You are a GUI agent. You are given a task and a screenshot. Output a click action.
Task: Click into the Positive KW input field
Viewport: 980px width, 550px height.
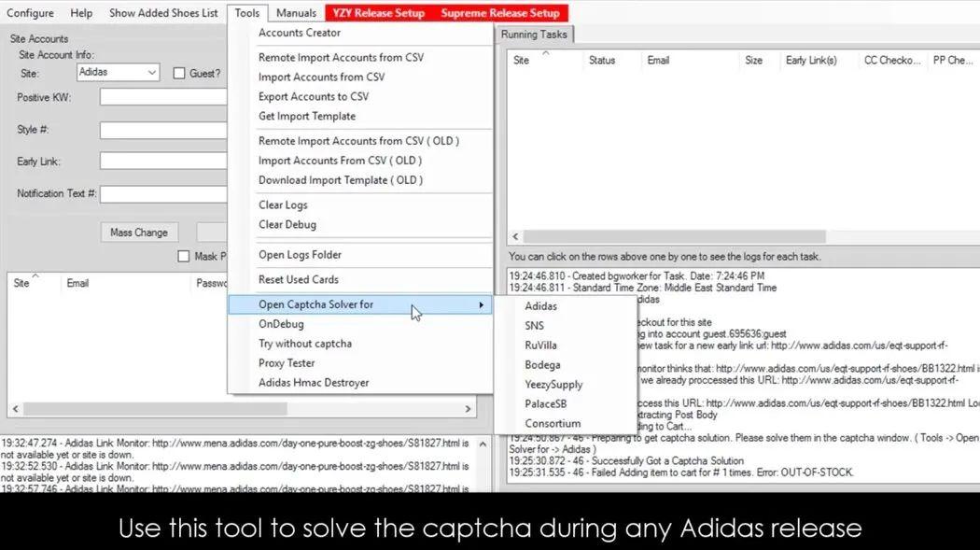point(163,97)
